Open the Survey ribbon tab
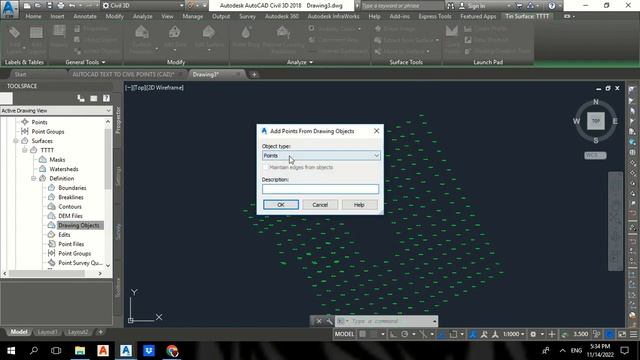 click(x=247, y=16)
